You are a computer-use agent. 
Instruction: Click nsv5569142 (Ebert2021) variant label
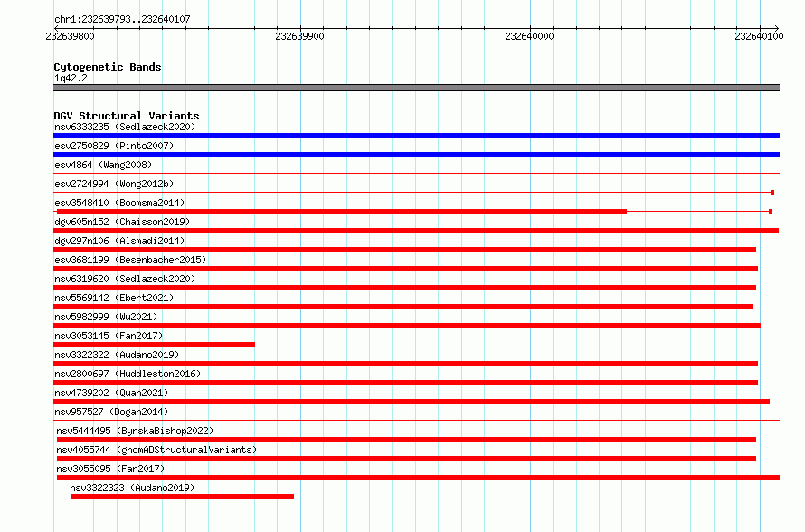pyautogui.click(x=114, y=298)
